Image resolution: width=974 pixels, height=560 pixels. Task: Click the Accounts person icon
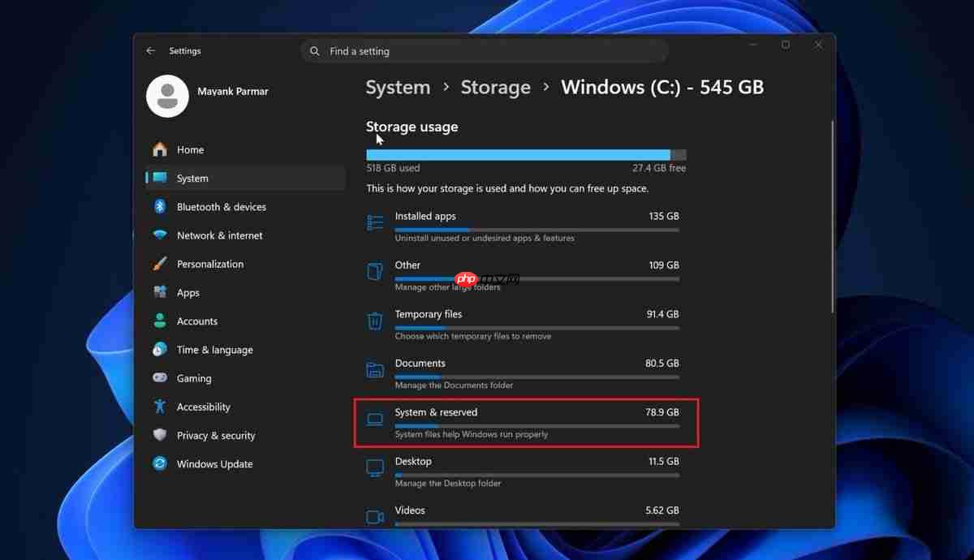pos(160,321)
